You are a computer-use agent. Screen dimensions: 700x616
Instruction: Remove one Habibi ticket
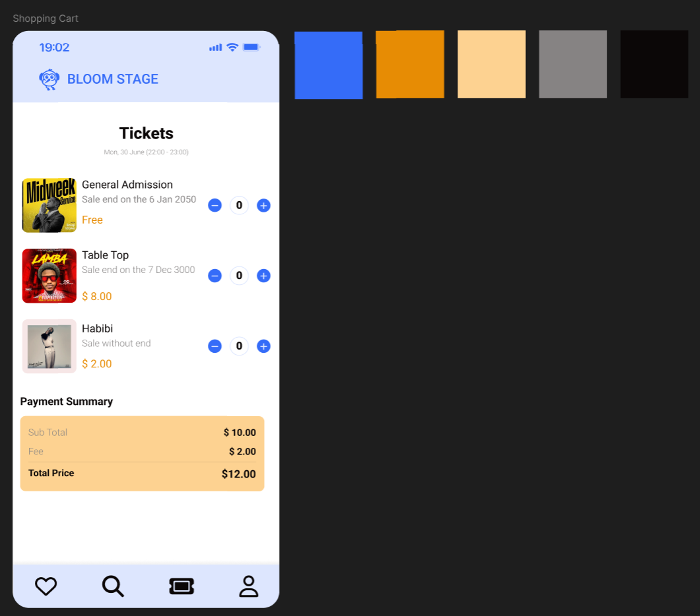[214, 346]
